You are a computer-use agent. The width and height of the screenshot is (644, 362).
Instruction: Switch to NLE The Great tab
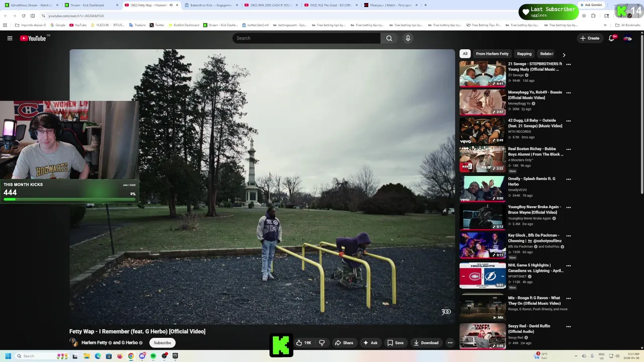point(331,5)
